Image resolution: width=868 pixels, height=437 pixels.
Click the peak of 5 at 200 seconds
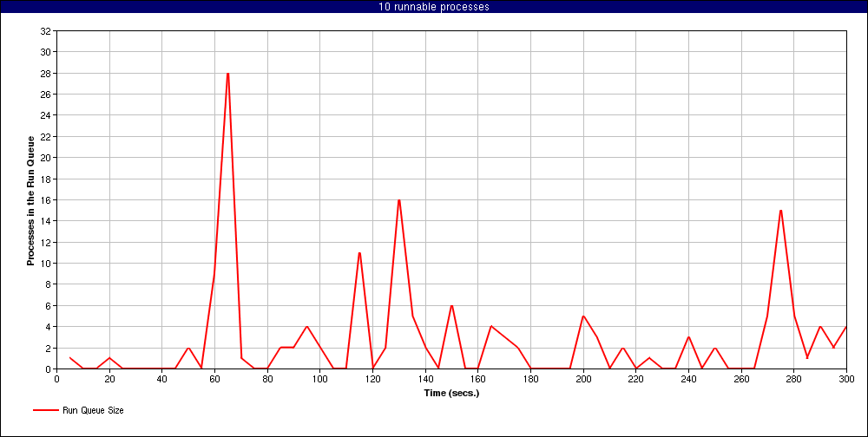point(583,316)
